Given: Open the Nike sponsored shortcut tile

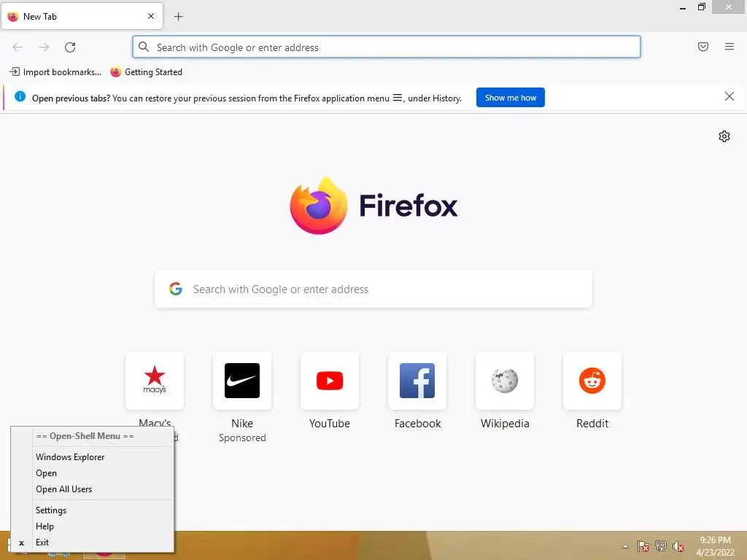Looking at the screenshot, I should [242, 381].
